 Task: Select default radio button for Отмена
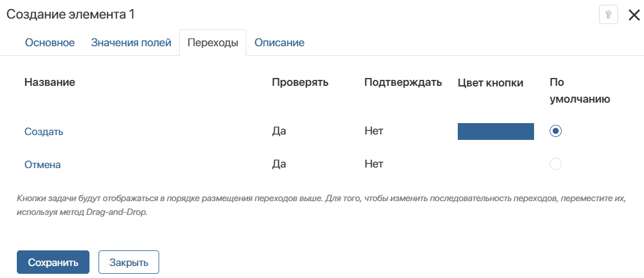(x=555, y=165)
